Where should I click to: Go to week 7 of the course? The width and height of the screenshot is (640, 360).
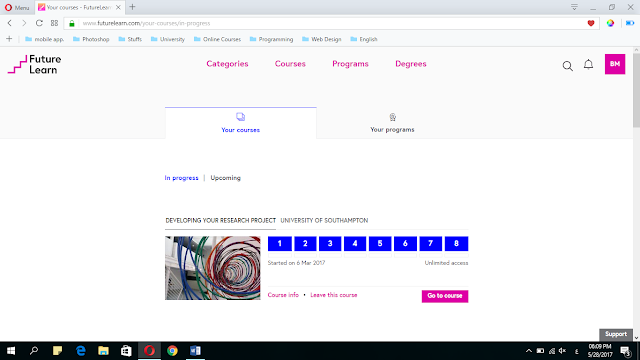[430, 244]
